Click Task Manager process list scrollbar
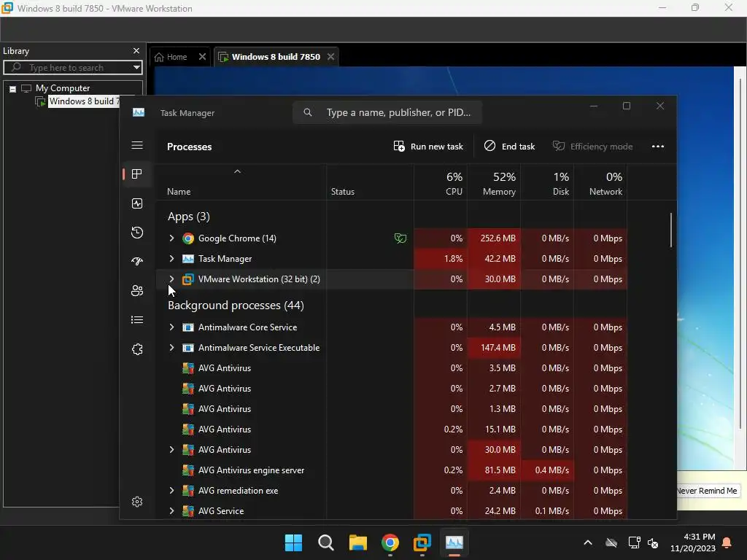747x560 pixels. click(x=671, y=230)
